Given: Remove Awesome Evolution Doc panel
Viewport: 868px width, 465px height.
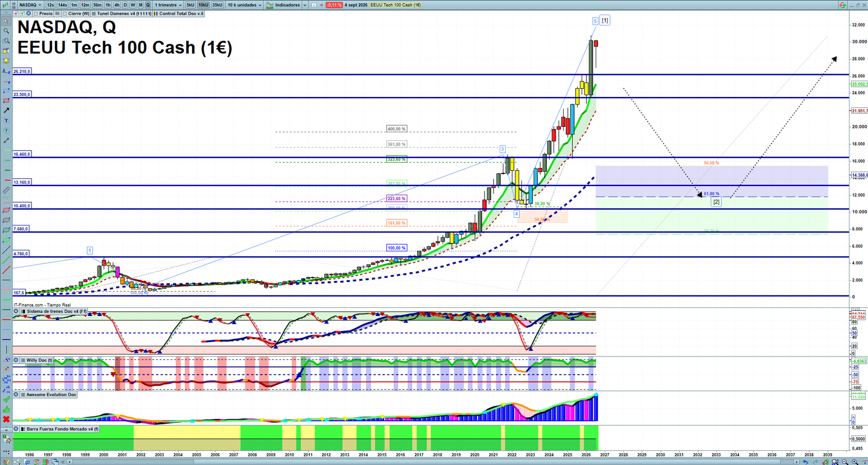Looking at the screenshot, I should [16, 395].
